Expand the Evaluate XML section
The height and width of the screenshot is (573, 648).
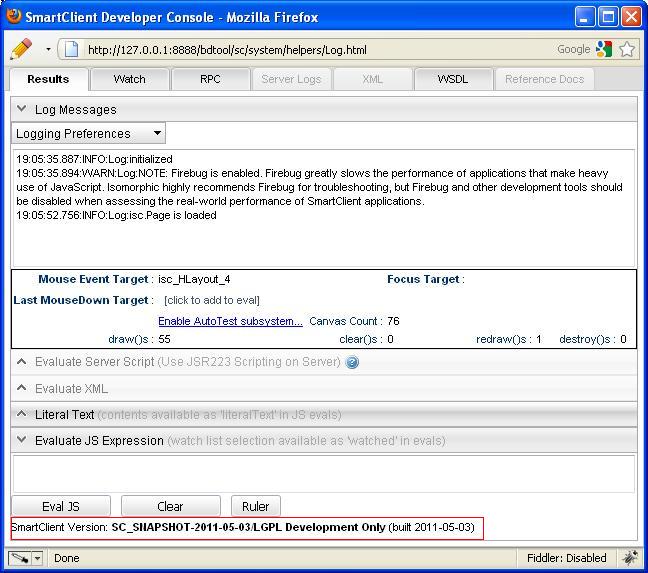pyautogui.click(x=22, y=388)
